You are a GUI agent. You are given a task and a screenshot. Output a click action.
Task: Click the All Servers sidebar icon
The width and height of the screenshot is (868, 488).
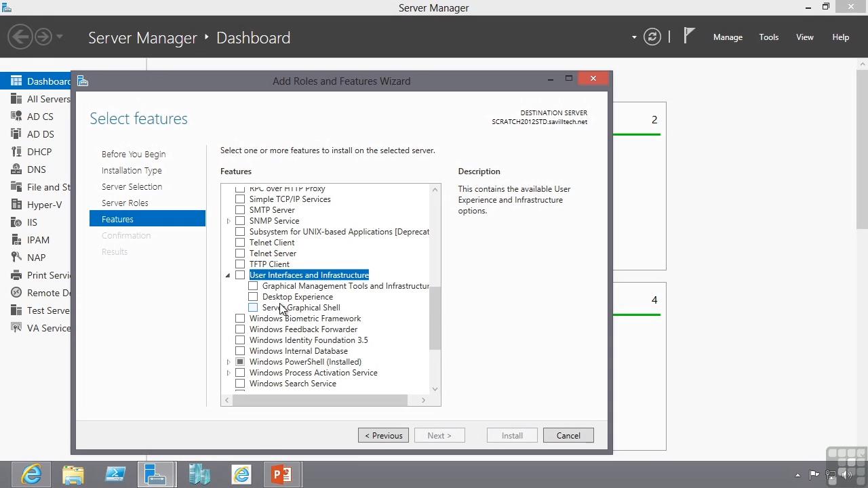[16, 99]
